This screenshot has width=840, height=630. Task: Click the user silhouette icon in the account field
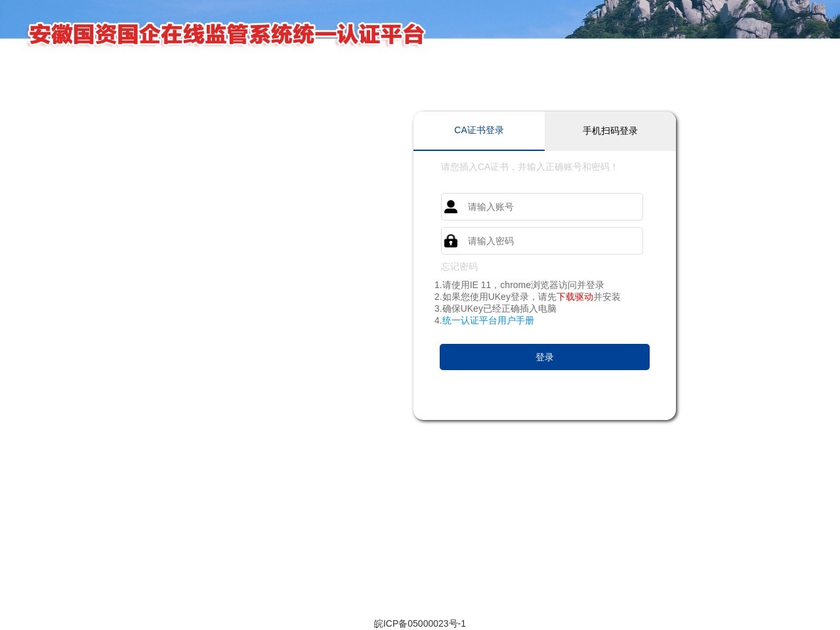451,207
